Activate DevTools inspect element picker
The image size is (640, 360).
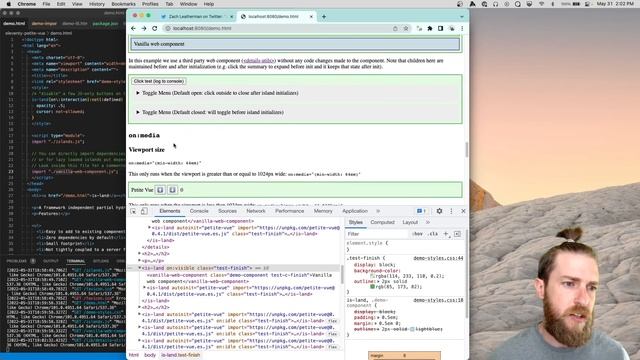(133, 211)
